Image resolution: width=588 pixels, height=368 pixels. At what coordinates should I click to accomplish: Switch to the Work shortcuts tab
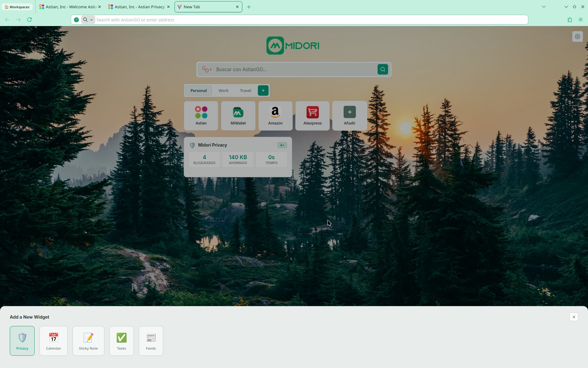223,90
